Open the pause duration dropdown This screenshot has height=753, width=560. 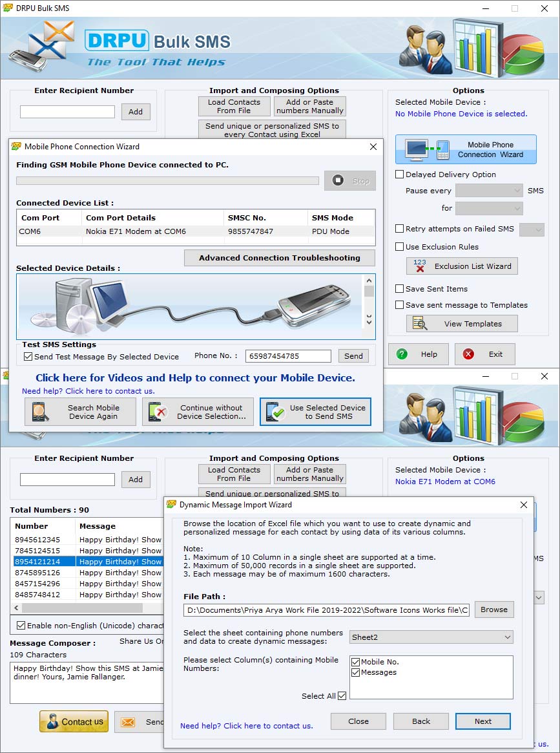(489, 208)
